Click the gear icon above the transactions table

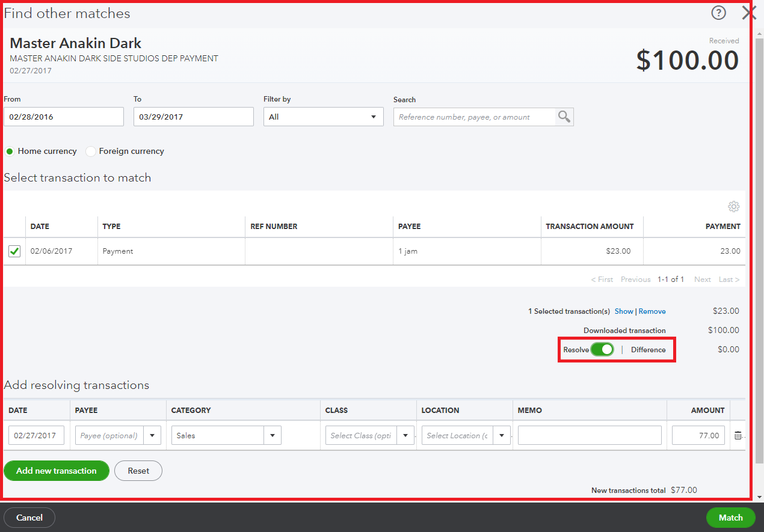click(733, 206)
